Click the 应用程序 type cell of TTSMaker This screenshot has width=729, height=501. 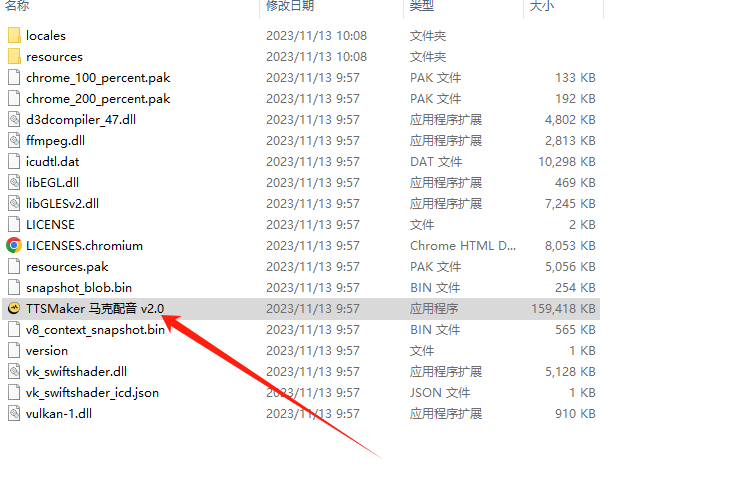coord(434,309)
